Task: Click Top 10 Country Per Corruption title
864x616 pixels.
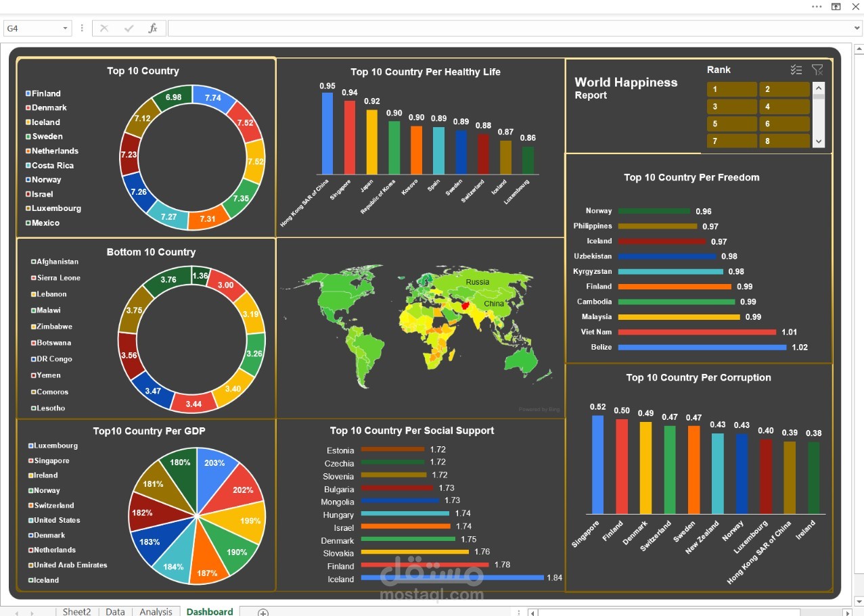Action: (699, 377)
